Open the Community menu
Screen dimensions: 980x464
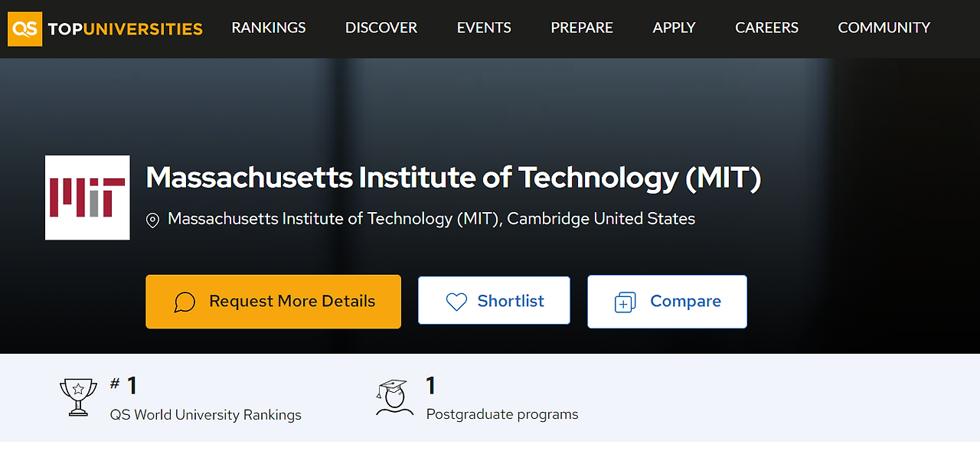[x=884, y=28]
